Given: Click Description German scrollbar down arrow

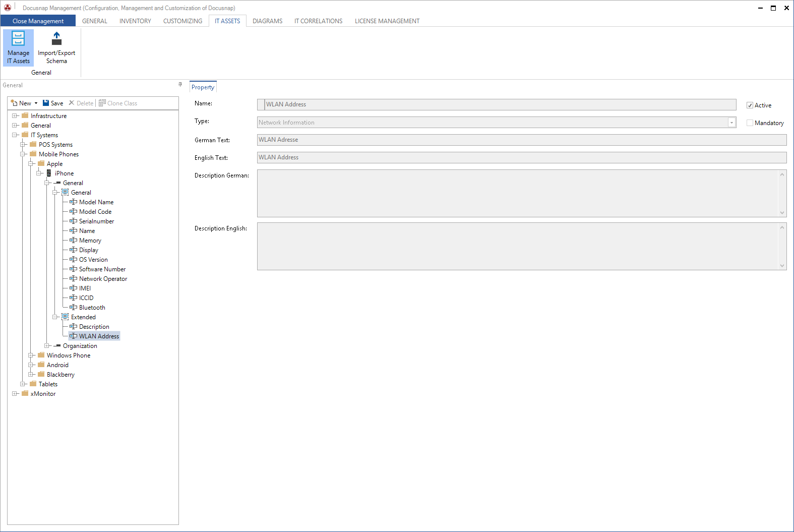Looking at the screenshot, I should point(782,213).
